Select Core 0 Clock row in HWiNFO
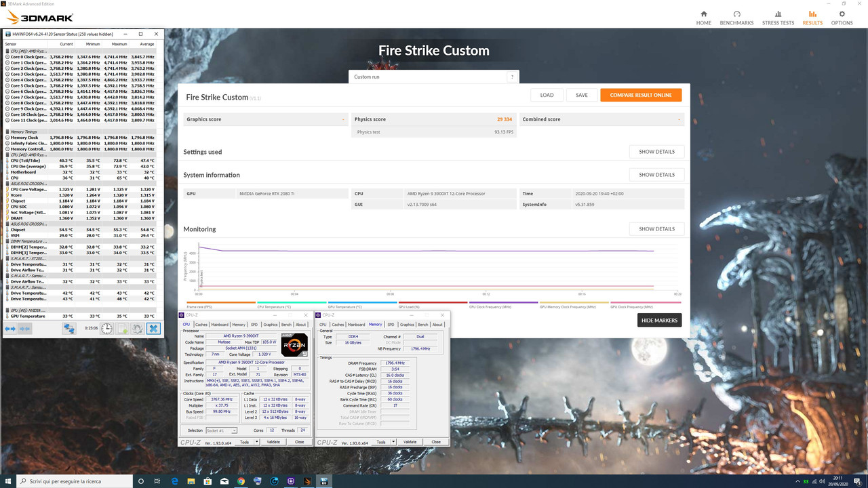The width and height of the screenshot is (868, 488). (80, 57)
